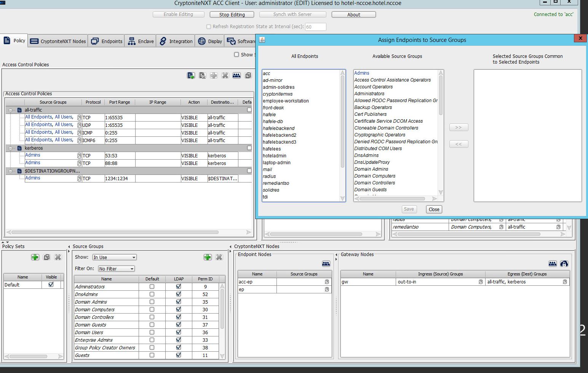Collapse the $DESTINATIONGROUPN policy tree node
The height and width of the screenshot is (373, 588).
(x=10, y=171)
